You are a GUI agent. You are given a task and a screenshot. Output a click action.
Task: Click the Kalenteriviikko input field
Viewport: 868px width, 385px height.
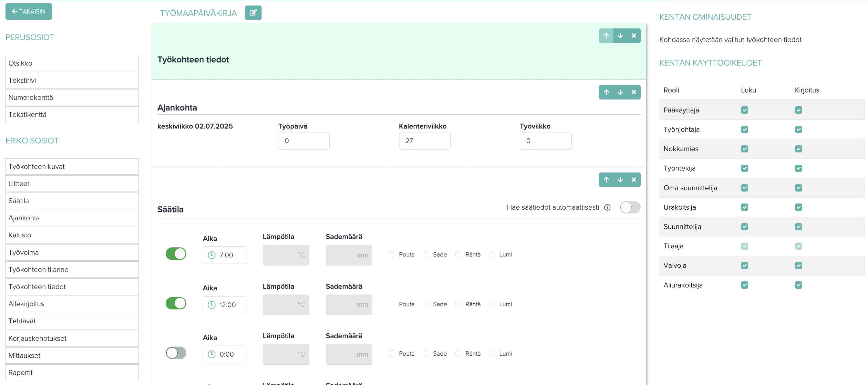point(425,141)
